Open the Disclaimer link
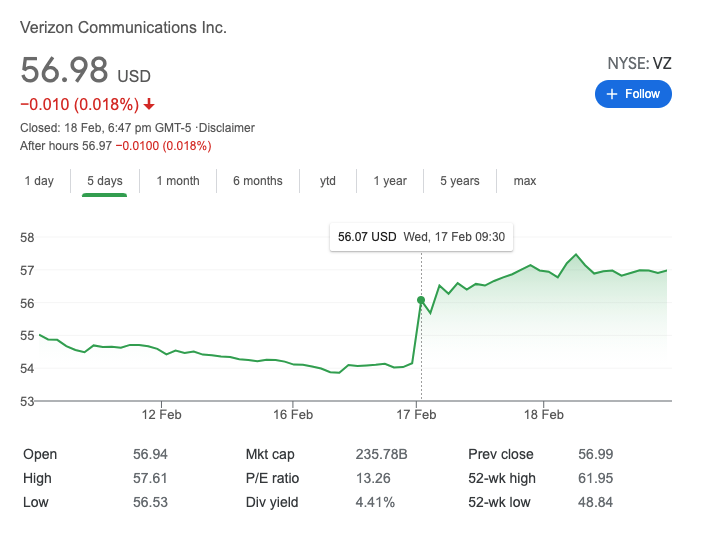 coord(227,128)
